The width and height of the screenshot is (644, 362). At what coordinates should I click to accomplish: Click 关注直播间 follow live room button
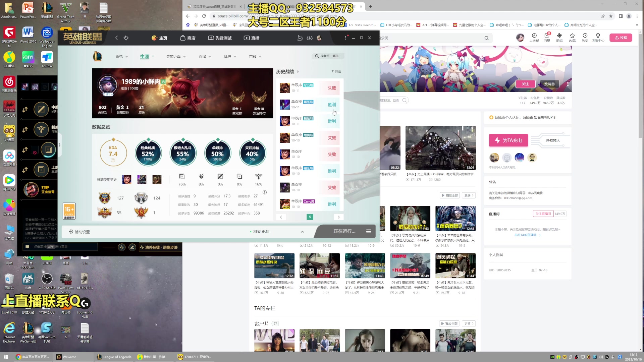(x=543, y=214)
